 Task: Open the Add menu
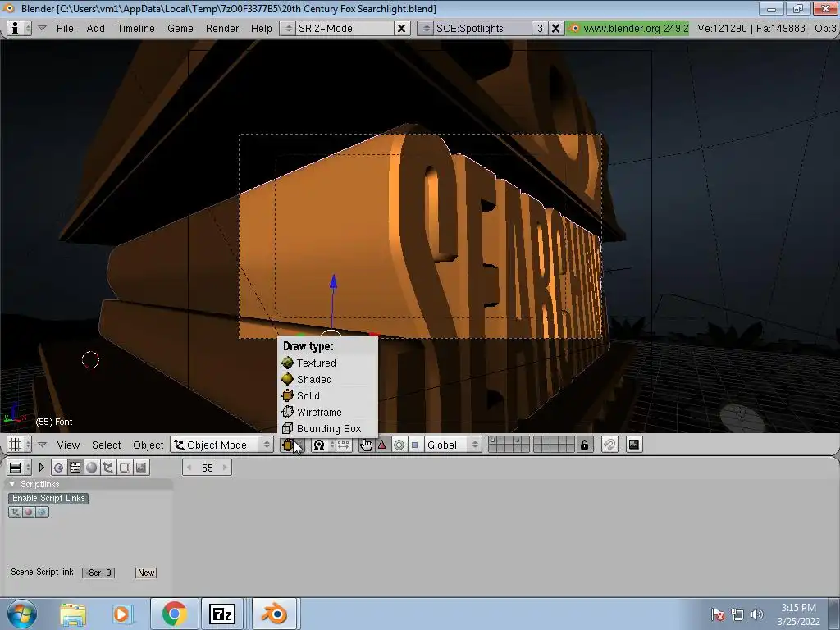click(x=95, y=29)
